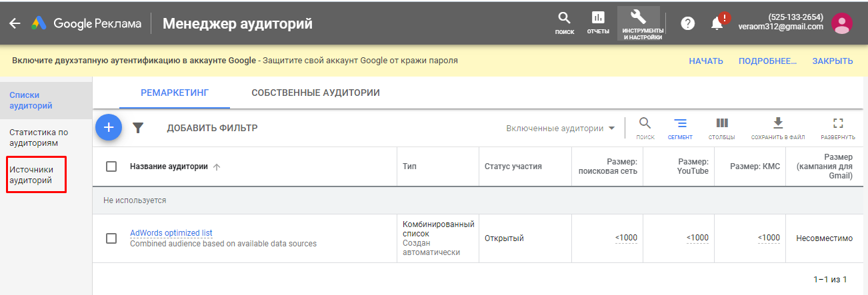Switch to Собственные аудитории tab
The width and height of the screenshot is (868, 295).
point(315,93)
